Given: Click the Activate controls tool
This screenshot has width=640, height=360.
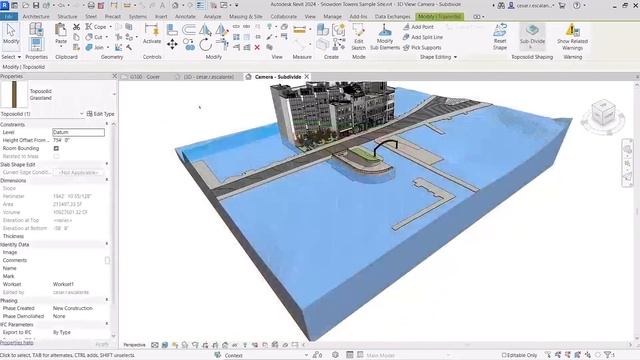Looking at the screenshot, I should pos(152,34).
